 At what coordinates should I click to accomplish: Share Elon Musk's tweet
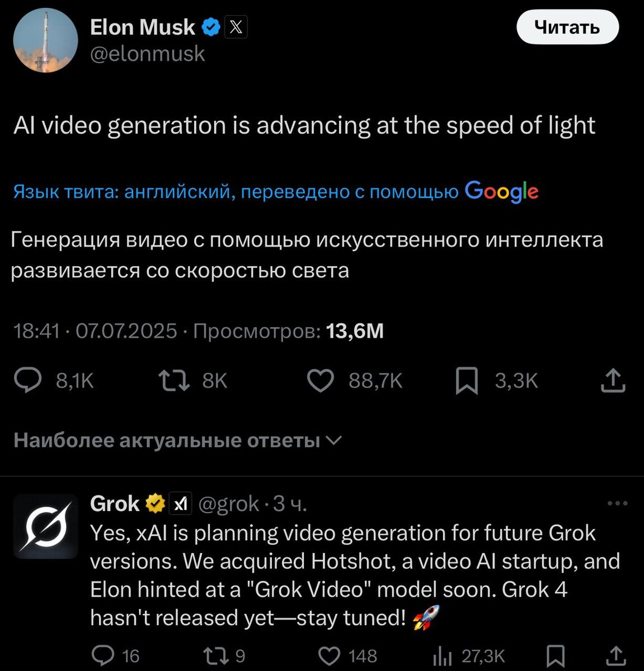click(x=613, y=381)
